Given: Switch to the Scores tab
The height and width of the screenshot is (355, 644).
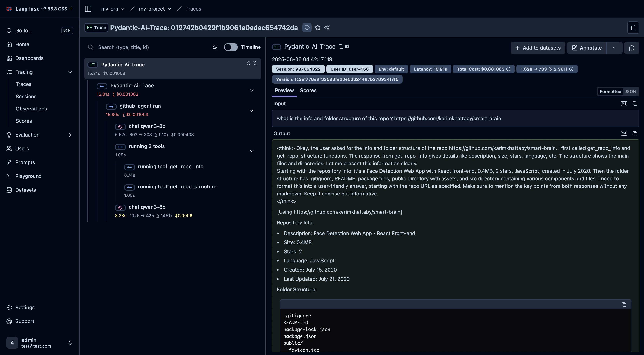Looking at the screenshot, I should (x=308, y=90).
